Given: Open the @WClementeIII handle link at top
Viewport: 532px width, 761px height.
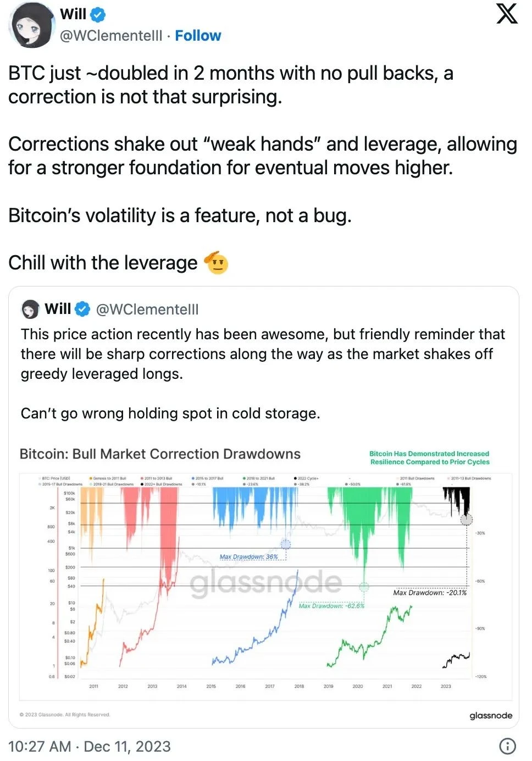Looking at the screenshot, I should click(111, 36).
